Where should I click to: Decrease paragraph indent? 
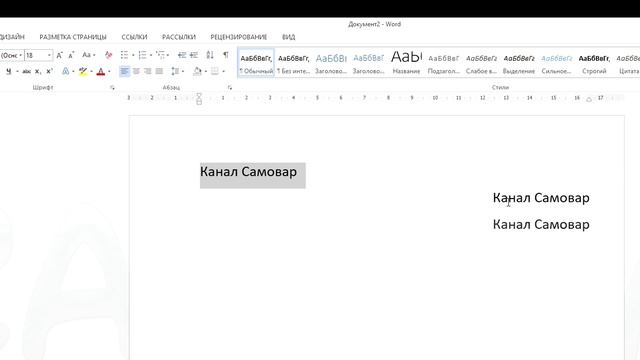pyautogui.click(x=182, y=55)
